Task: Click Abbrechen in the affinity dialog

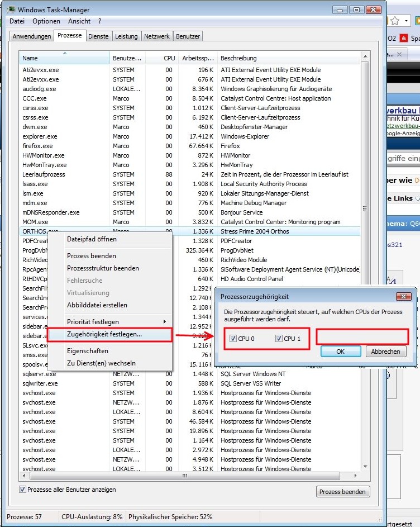Action: click(x=386, y=351)
